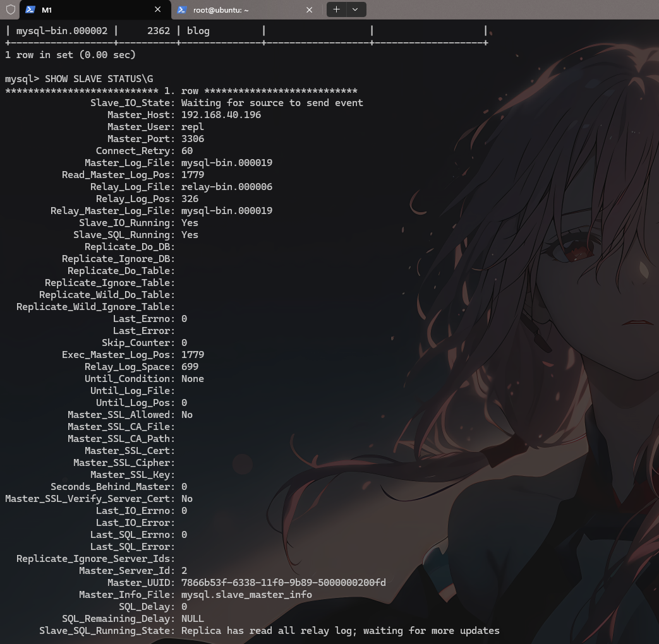The height and width of the screenshot is (644, 659).
Task: Click the '1 row in set' line
Action: click(x=70, y=55)
